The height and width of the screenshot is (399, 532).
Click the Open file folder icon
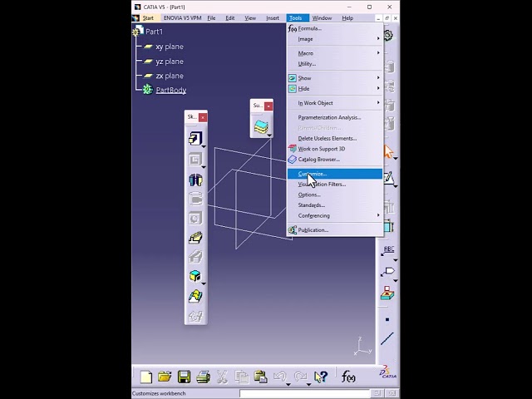click(165, 377)
